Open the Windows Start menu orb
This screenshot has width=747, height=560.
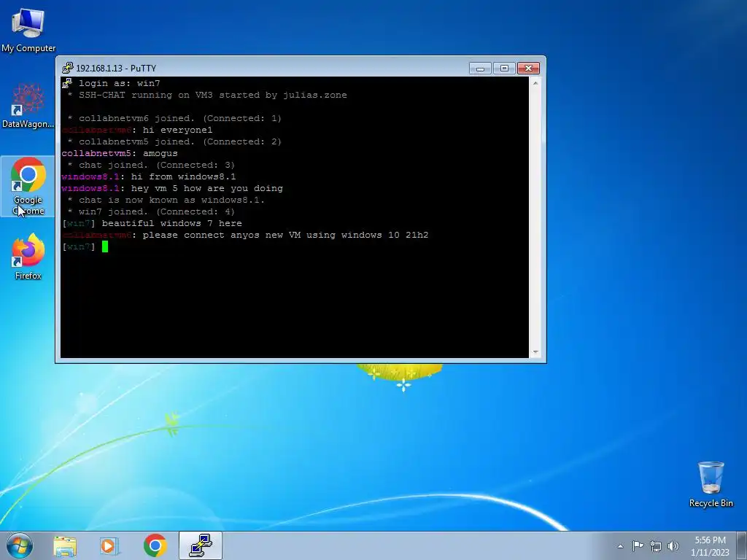[x=20, y=545]
